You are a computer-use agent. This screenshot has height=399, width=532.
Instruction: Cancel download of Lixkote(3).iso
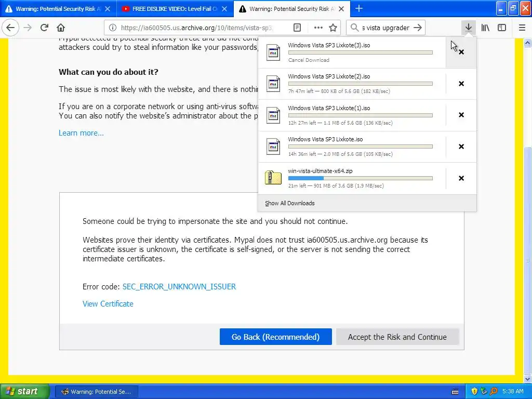point(461,52)
